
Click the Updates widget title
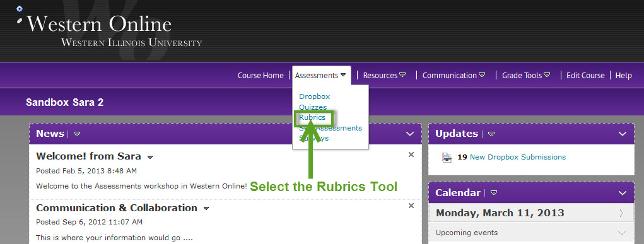[x=456, y=134]
